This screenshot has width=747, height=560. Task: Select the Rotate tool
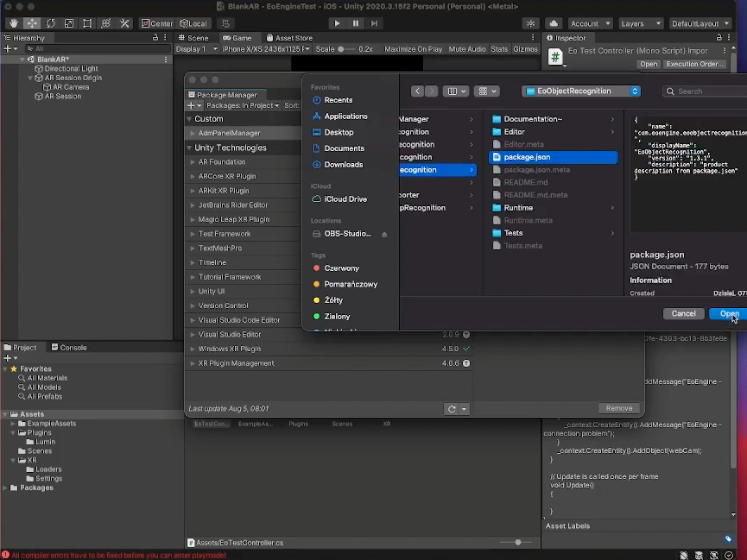[50, 24]
